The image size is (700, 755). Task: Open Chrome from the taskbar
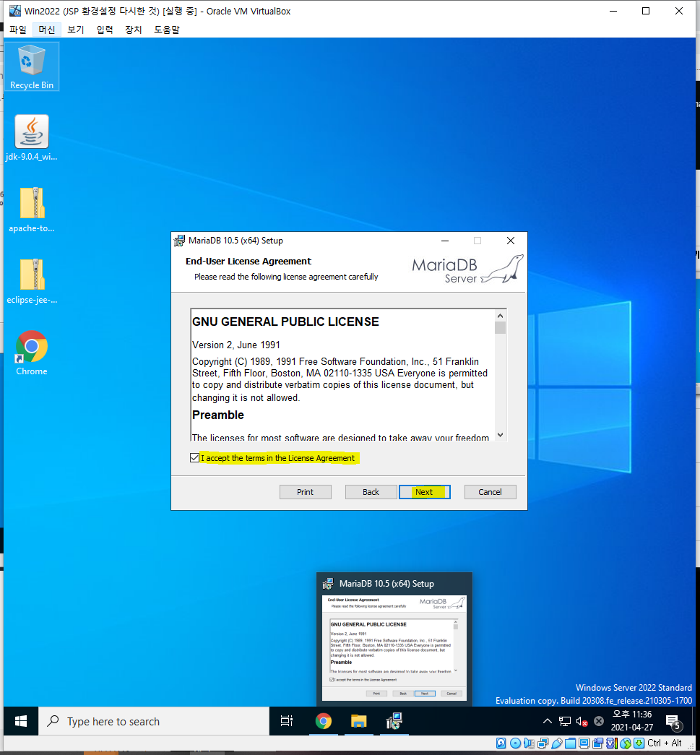tap(323, 721)
